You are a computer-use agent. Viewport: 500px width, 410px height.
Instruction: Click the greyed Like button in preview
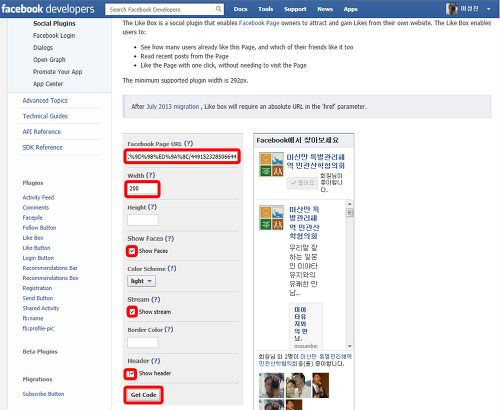pyautogui.click(x=302, y=183)
